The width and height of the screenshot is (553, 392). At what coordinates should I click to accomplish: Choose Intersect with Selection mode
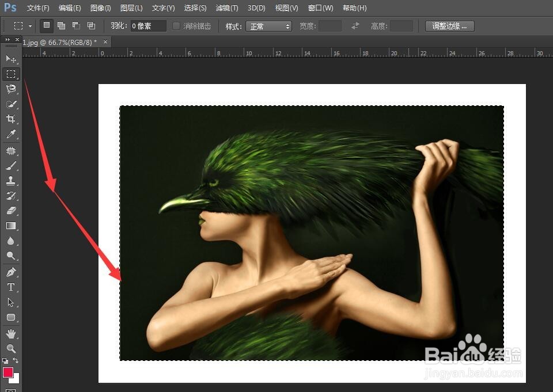tap(92, 25)
